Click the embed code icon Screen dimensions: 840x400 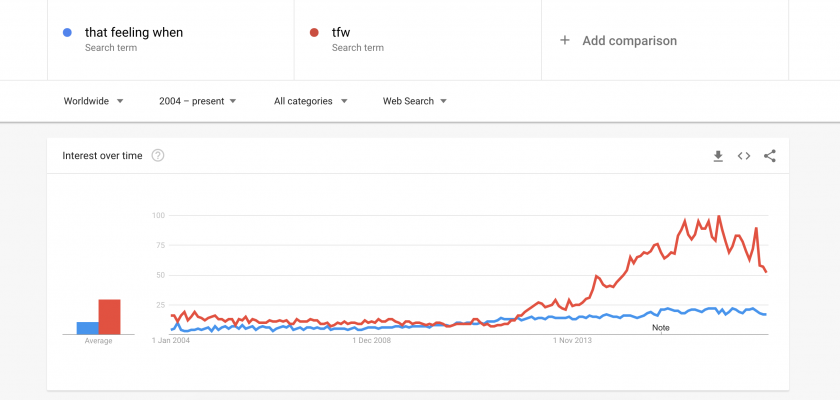[744, 156]
